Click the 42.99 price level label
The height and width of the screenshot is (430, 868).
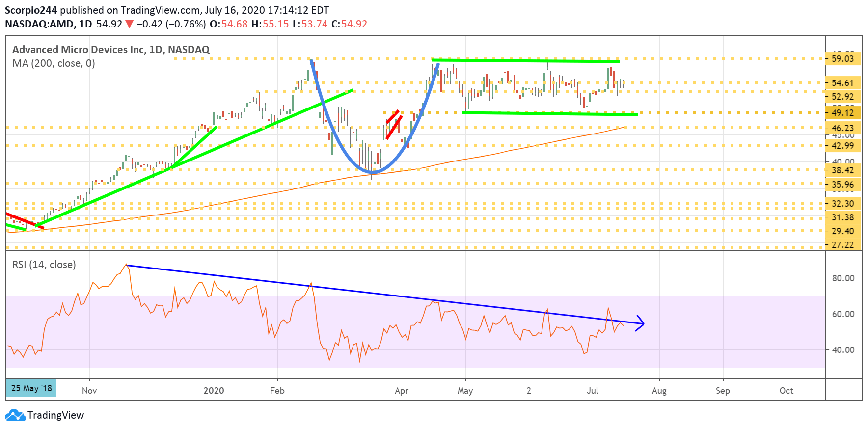click(843, 146)
